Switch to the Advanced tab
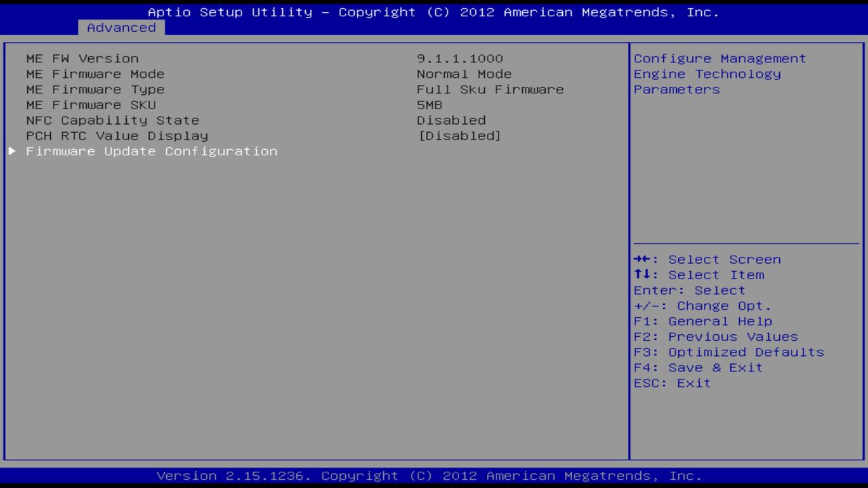Image resolution: width=868 pixels, height=488 pixels. pyautogui.click(x=121, y=27)
